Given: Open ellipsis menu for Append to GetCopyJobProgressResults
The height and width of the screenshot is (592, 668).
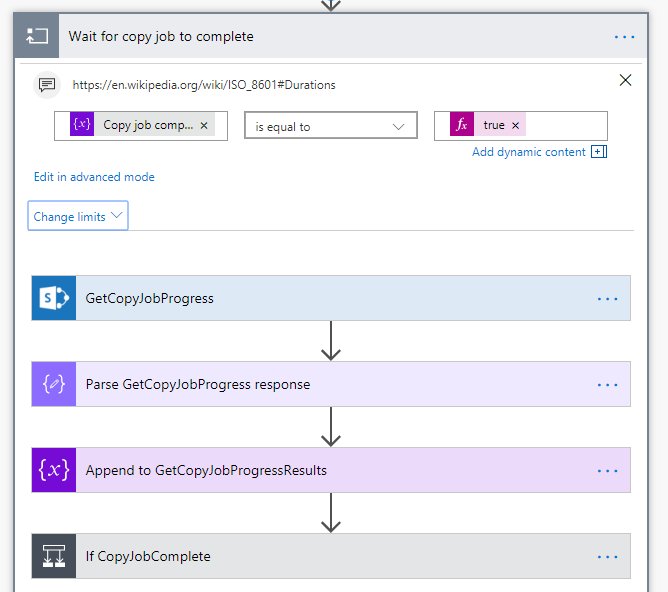Looking at the screenshot, I should tap(608, 470).
